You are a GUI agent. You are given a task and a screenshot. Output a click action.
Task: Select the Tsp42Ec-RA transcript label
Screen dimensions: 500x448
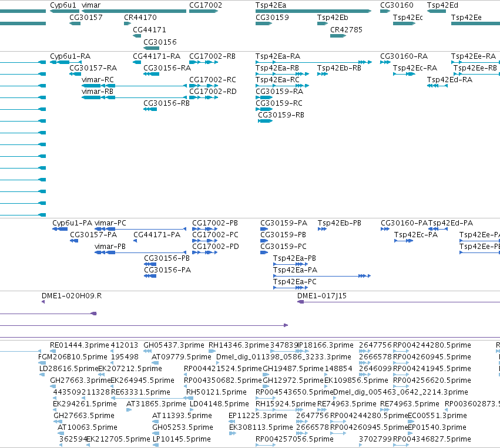pos(415,68)
